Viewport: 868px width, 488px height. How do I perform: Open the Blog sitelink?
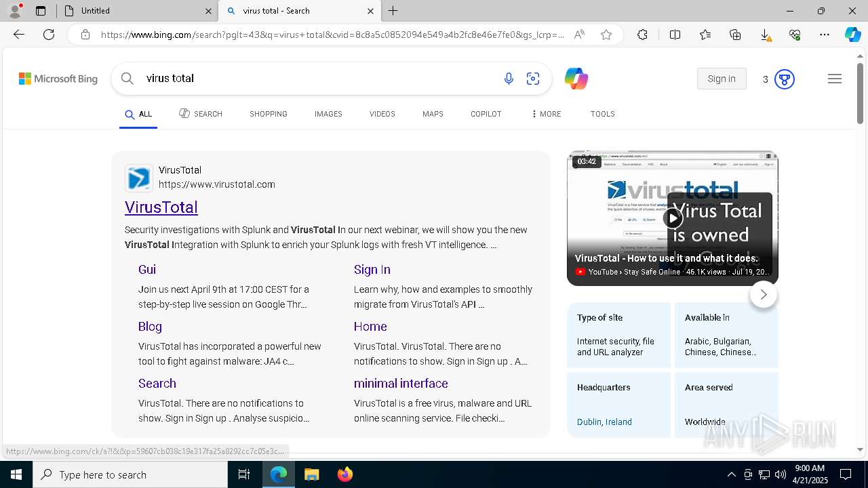point(150,327)
